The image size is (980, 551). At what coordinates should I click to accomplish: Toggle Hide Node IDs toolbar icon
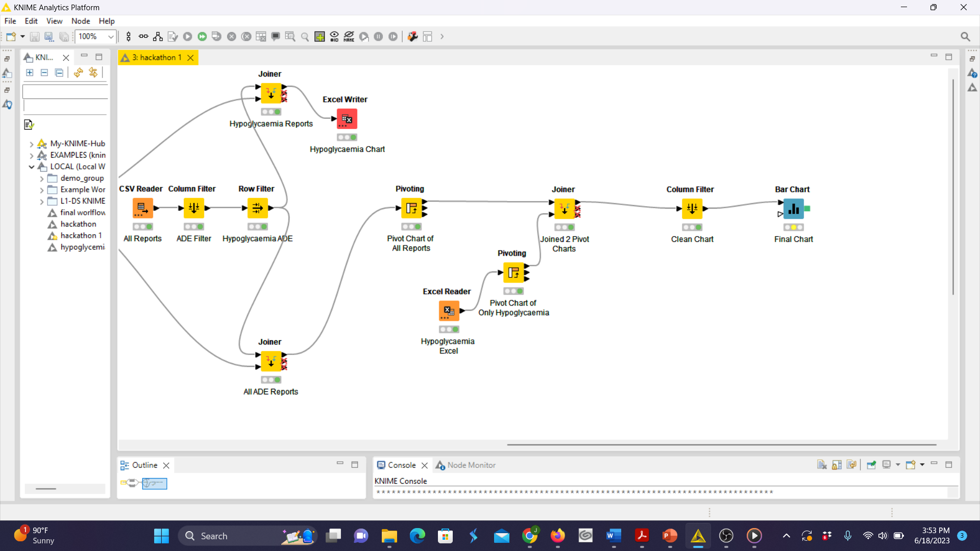click(334, 37)
